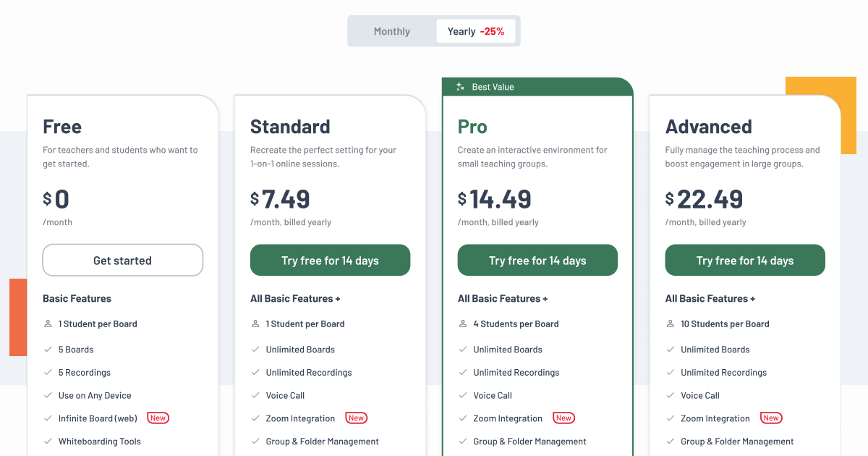Start Pro plan 14-day free trial
Viewport: 868px width, 456px height.
[537, 261]
